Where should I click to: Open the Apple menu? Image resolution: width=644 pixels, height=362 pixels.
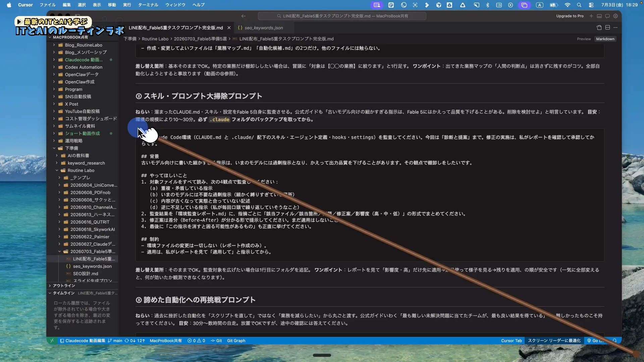[x=9, y=5]
